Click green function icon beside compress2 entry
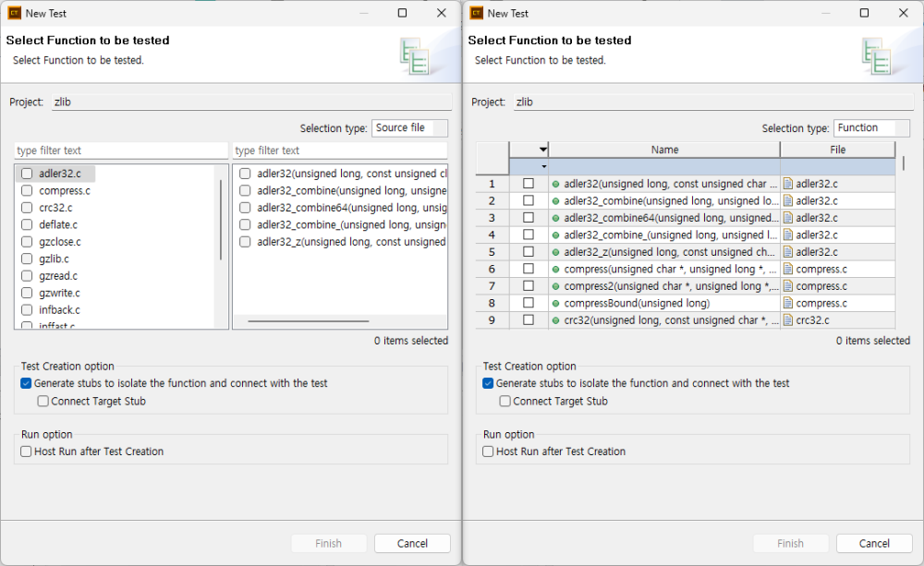Viewport: 924px width, 566px height. [555, 286]
